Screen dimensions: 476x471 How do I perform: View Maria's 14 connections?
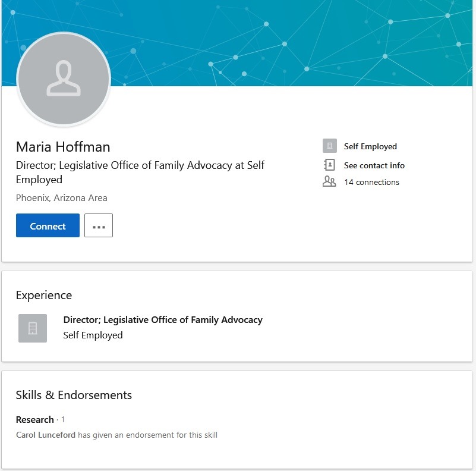(x=373, y=182)
